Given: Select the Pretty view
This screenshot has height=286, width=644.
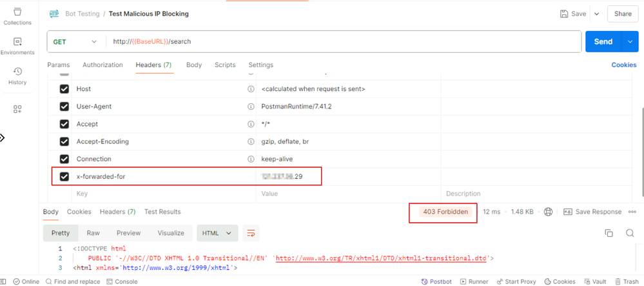Looking at the screenshot, I should 61,233.
